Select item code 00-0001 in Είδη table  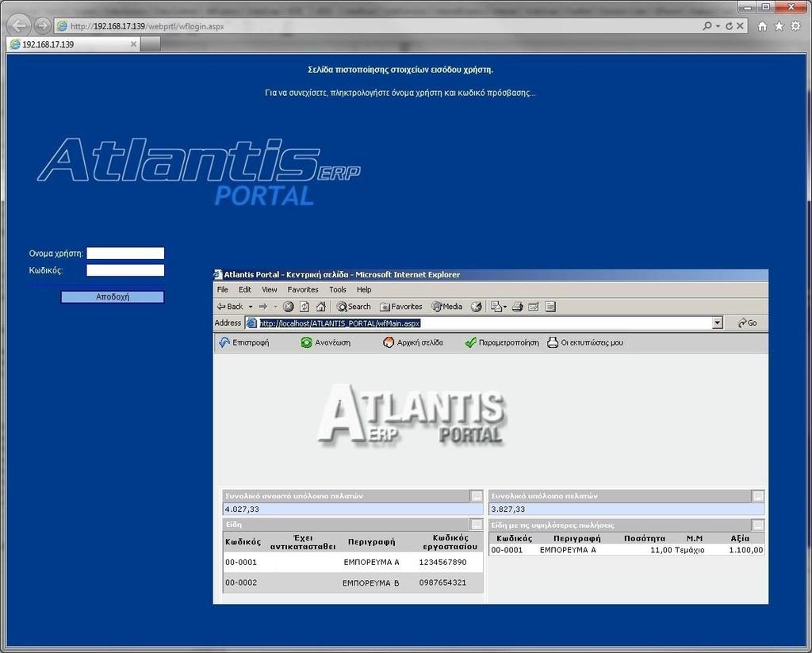241,562
